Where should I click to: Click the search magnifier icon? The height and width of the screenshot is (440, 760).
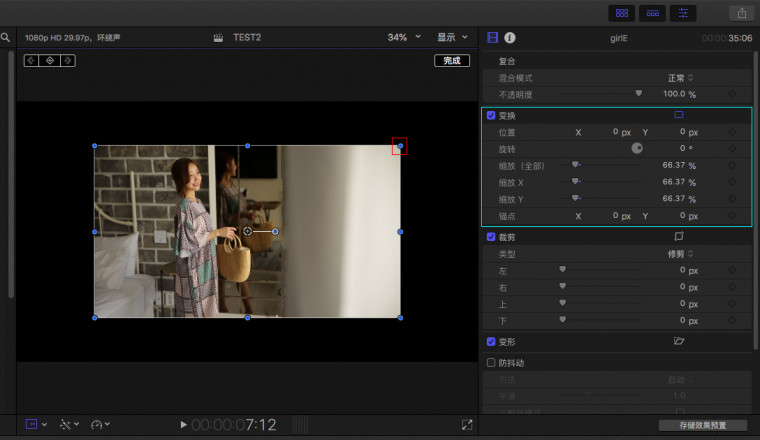pos(5,38)
